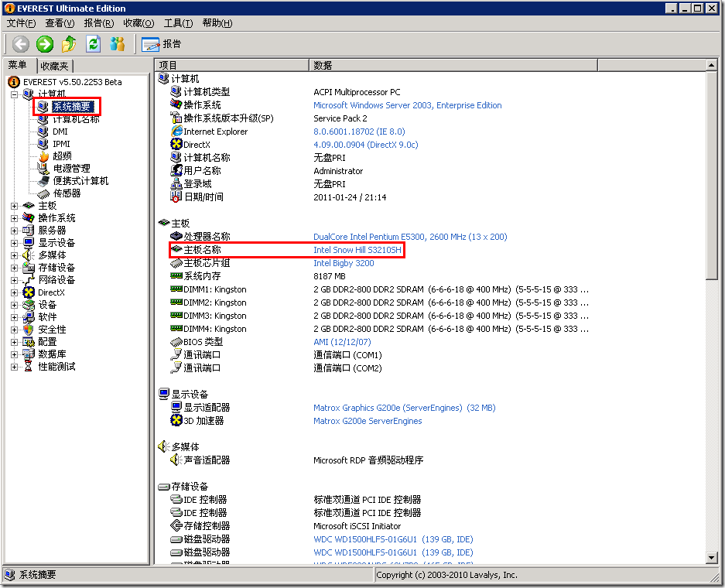The width and height of the screenshot is (725, 588).
Task: Select DMI in the tree
Action: 60,132
